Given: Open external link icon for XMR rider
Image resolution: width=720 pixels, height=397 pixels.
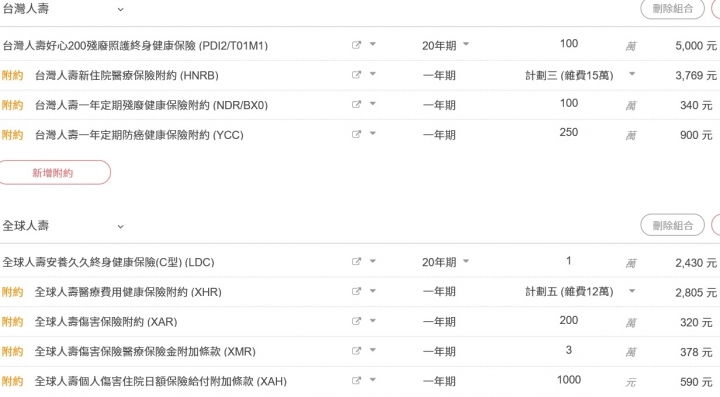Looking at the screenshot, I should pyautogui.click(x=356, y=351).
